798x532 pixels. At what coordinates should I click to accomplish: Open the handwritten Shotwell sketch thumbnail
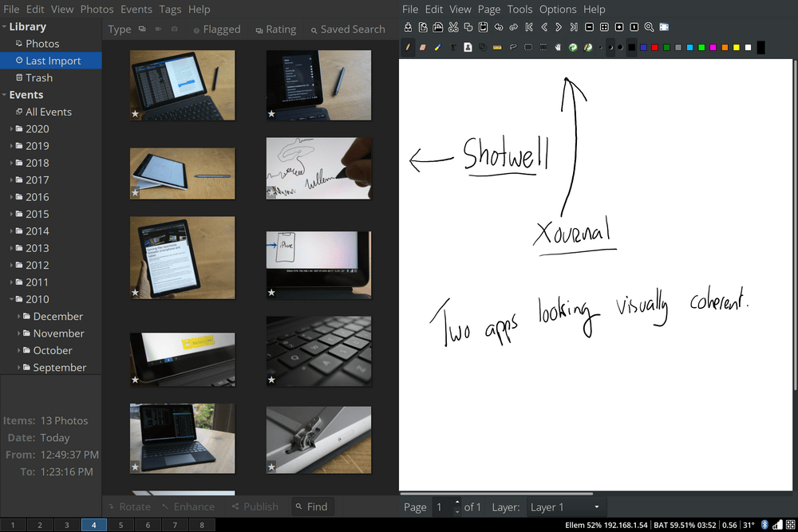tap(318, 168)
